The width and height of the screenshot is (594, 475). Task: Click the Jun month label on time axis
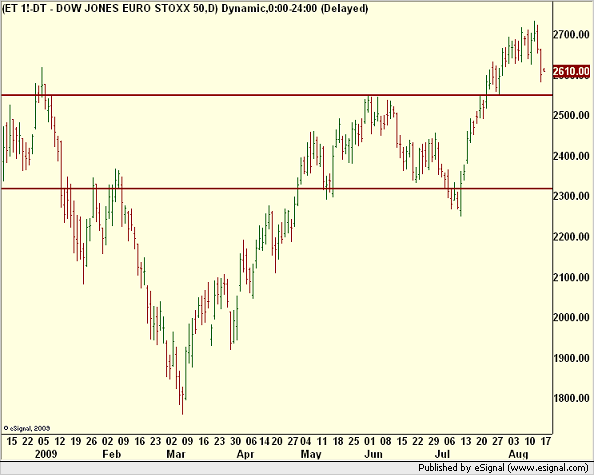pos(374,454)
